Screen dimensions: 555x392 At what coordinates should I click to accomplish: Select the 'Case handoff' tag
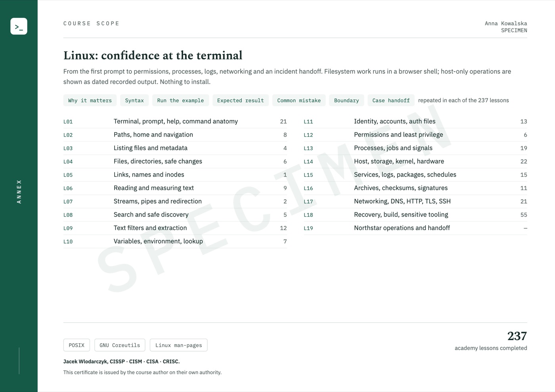tap(391, 101)
